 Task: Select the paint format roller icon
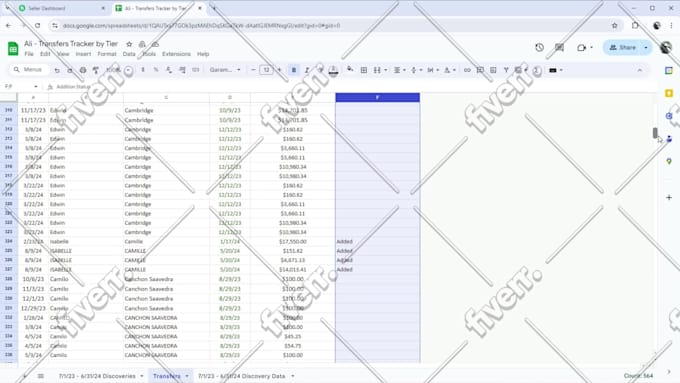tap(96, 70)
